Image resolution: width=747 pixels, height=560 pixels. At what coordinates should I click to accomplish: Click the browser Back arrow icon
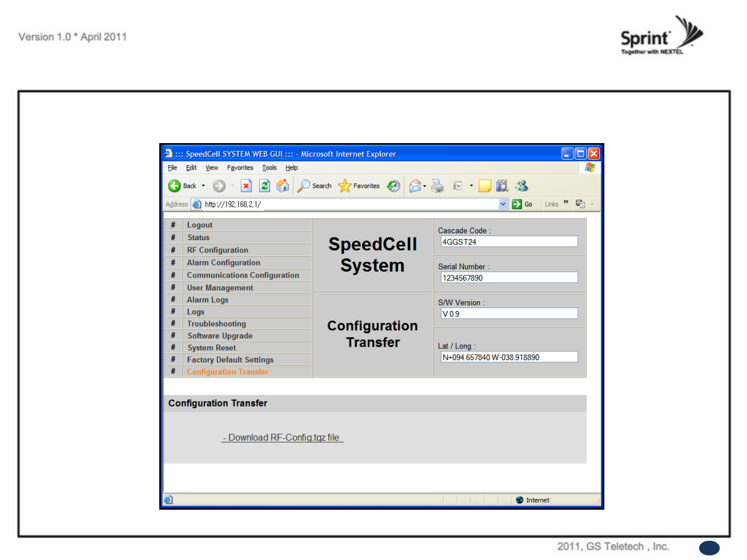pos(174,186)
